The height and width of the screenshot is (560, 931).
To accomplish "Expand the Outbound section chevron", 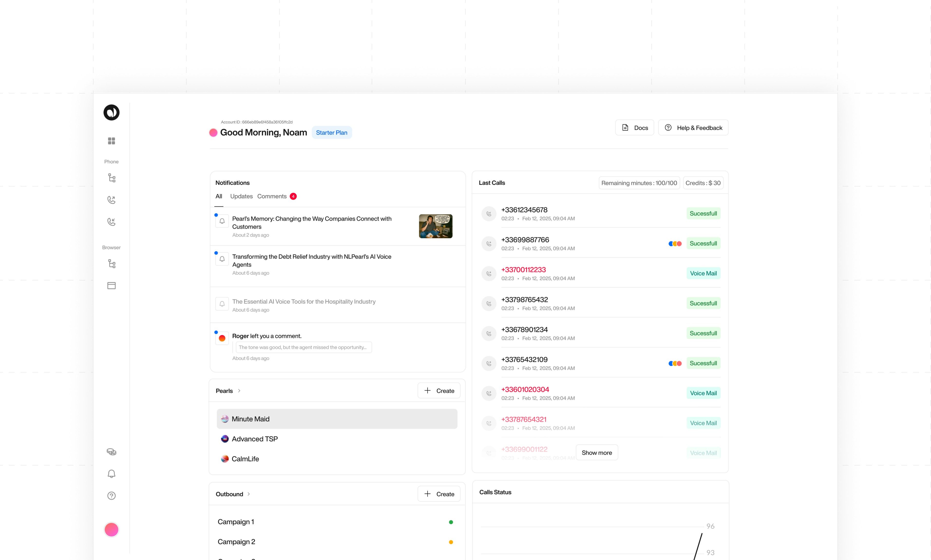I will (249, 494).
